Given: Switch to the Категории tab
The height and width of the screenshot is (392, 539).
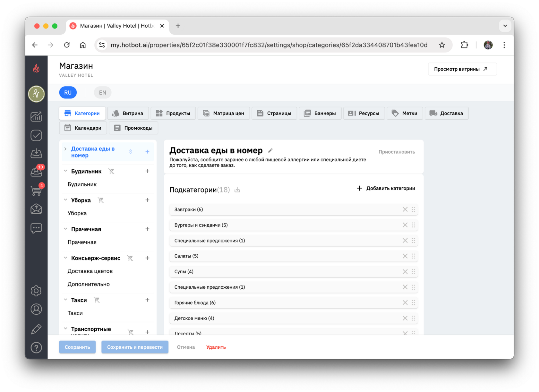Looking at the screenshot, I should point(82,113).
